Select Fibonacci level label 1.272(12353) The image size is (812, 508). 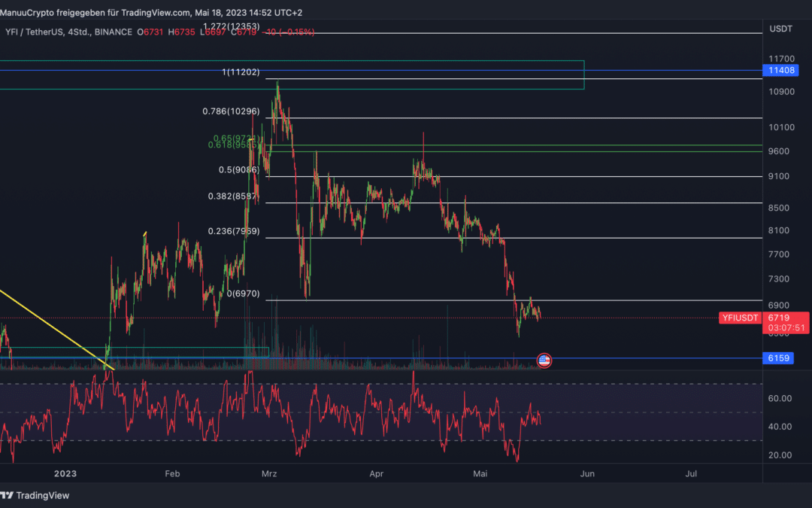[231, 26]
